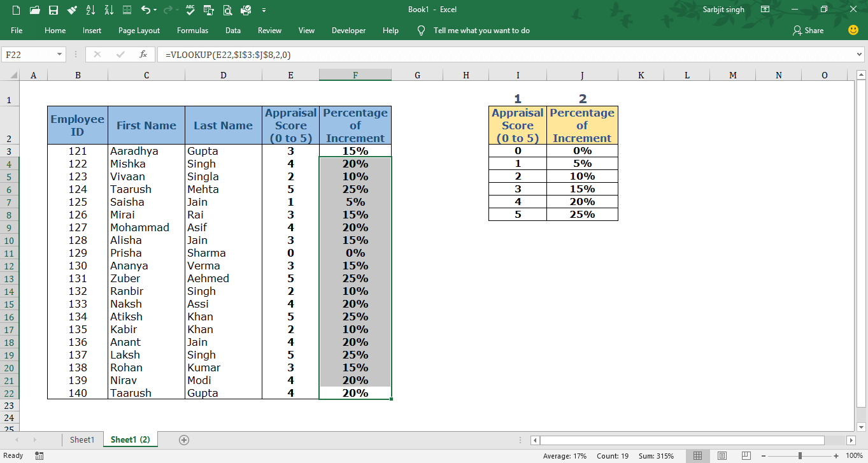Switch to the Insert ribbon tab
Image resolution: width=868 pixels, height=463 pixels.
[x=92, y=31]
